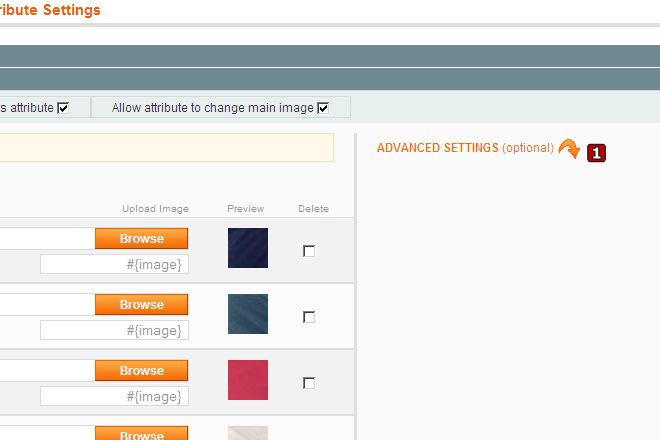Click the 'Upload Image' column header

[155, 209]
